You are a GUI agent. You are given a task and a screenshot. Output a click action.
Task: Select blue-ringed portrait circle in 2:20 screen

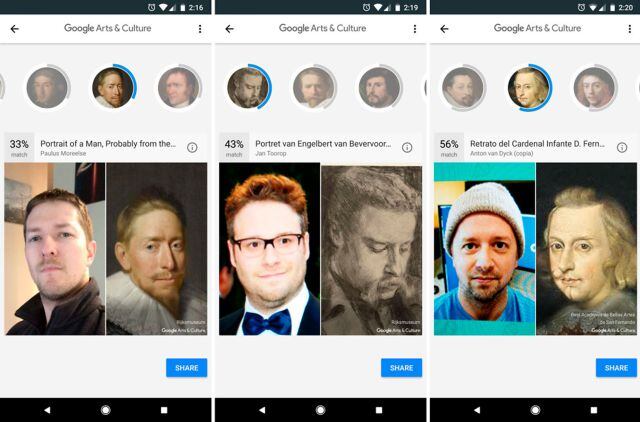click(529, 87)
